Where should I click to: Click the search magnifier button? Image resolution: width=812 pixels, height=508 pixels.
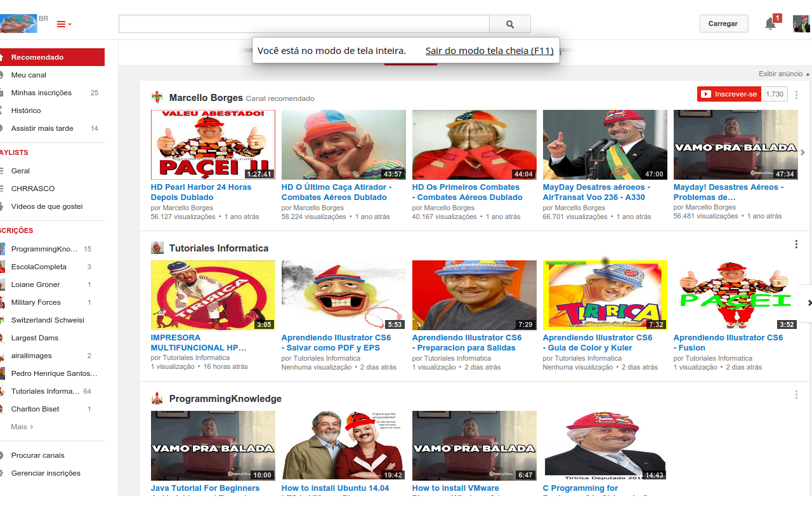[510, 24]
